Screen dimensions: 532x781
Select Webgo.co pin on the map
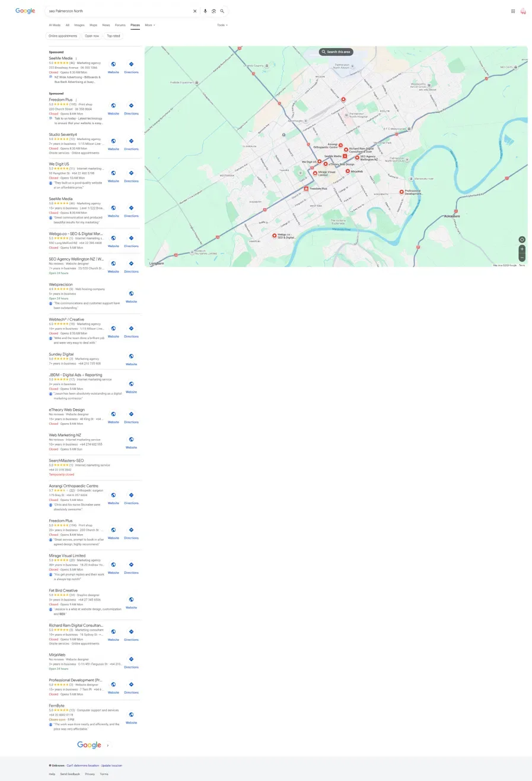[x=273, y=235]
